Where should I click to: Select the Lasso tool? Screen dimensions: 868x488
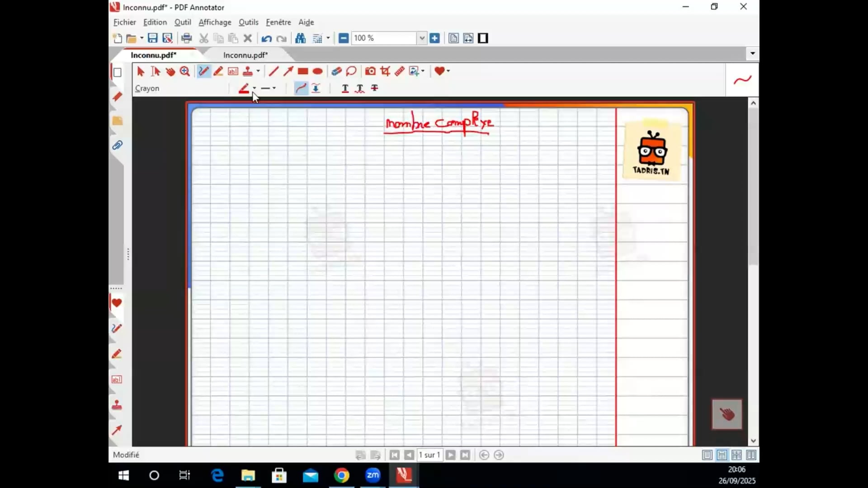click(351, 71)
